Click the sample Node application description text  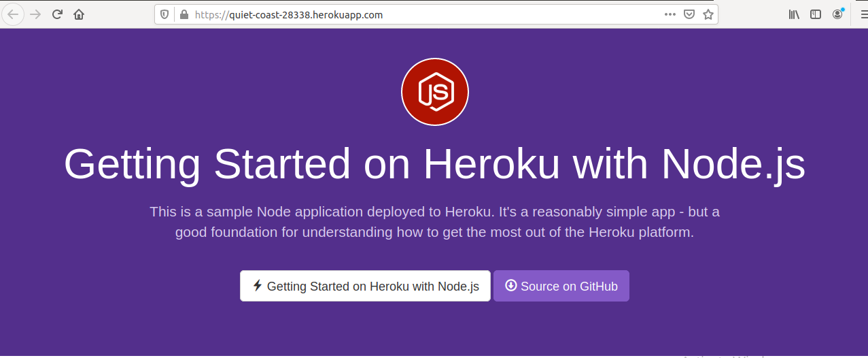tap(434, 222)
